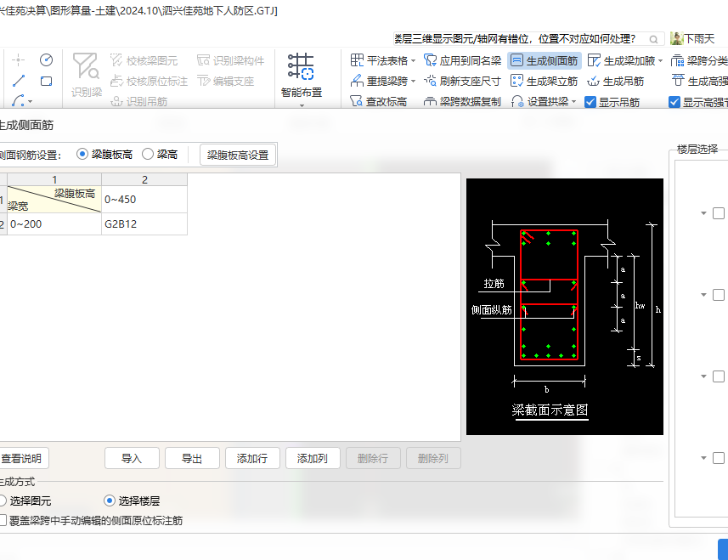
Task: Expand the 智能布置 dropdown arrow
Action: (x=302, y=105)
